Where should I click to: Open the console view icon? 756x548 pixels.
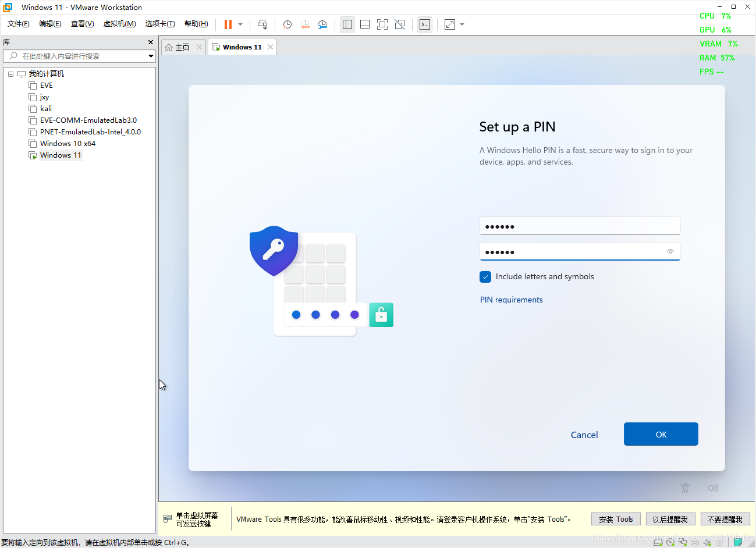[425, 24]
